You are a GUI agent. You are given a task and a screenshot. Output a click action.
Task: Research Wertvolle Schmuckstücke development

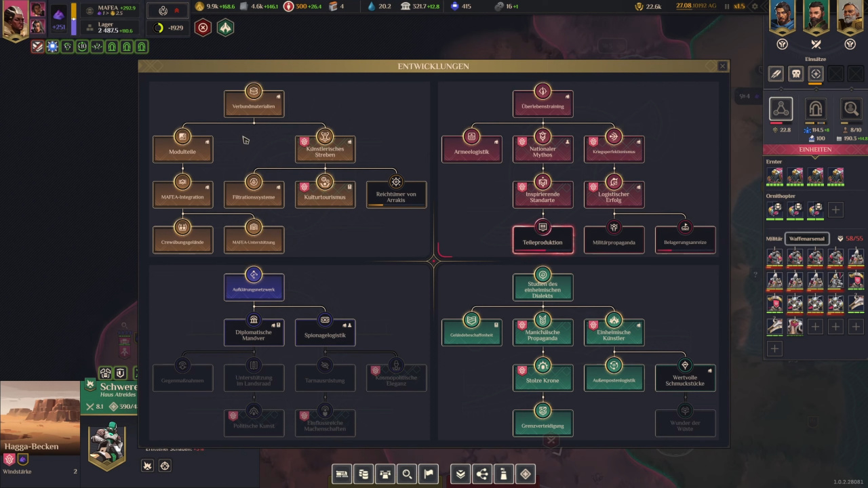click(x=685, y=378)
